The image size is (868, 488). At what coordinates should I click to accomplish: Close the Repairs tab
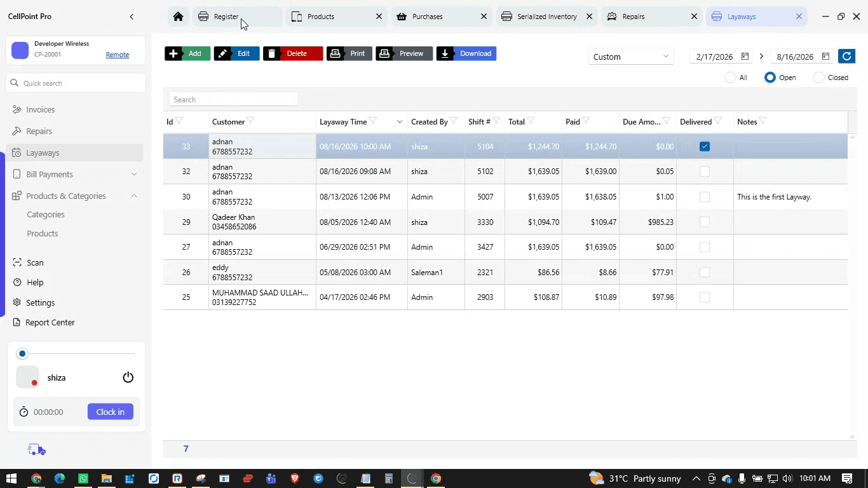(x=694, y=17)
